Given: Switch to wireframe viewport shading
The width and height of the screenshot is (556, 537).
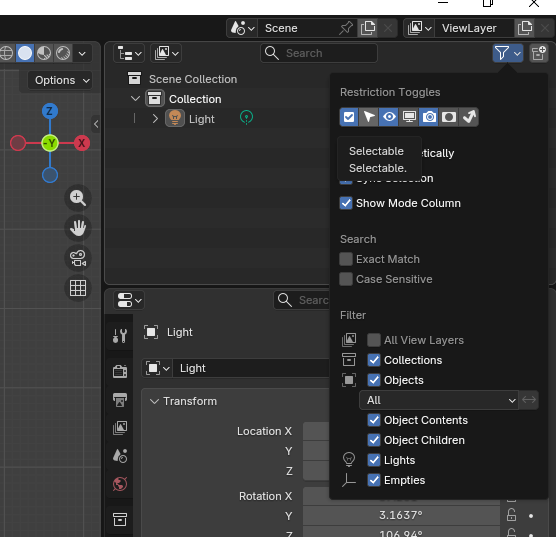Looking at the screenshot, I should click(x=6, y=53).
